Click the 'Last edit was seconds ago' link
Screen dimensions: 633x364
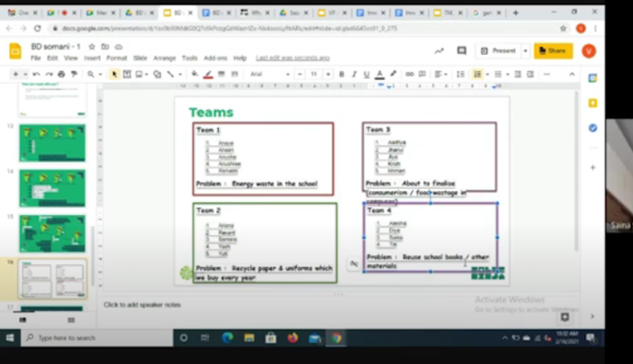pyautogui.click(x=292, y=58)
